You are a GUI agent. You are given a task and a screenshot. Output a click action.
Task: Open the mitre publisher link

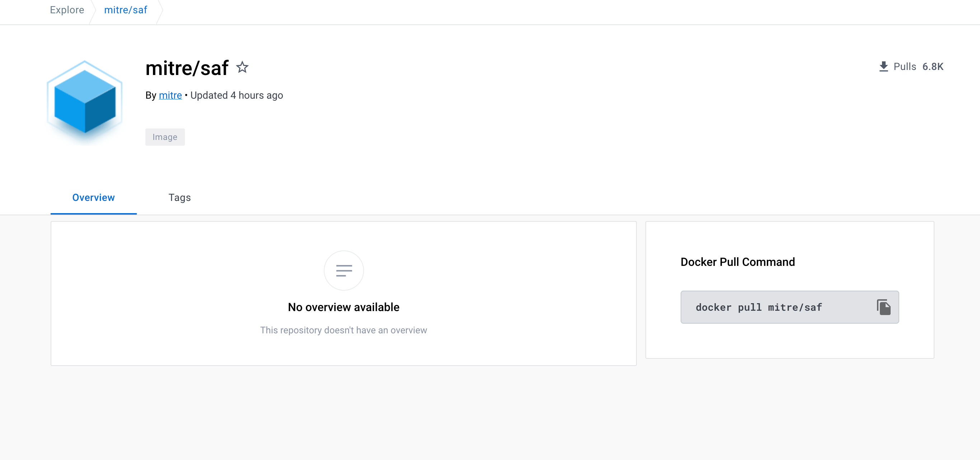pyautogui.click(x=170, y=95)
